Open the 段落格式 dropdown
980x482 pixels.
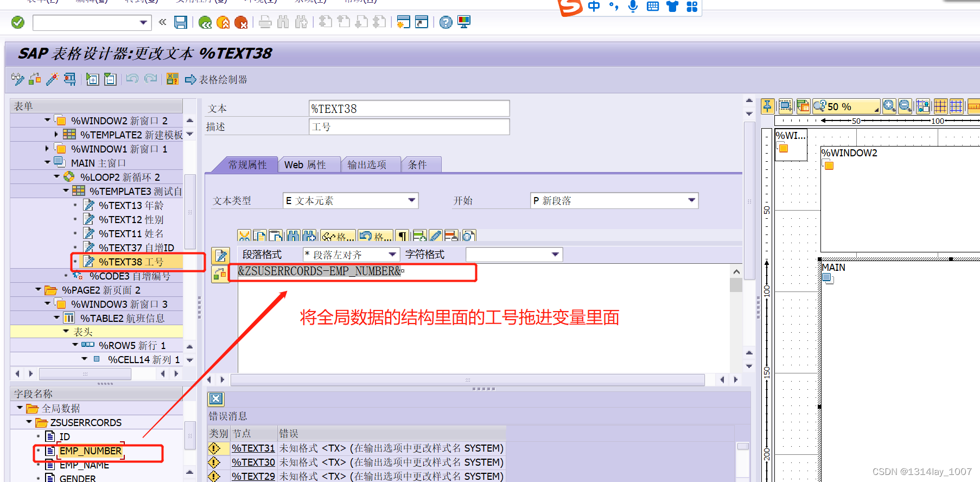coord(392,255)
